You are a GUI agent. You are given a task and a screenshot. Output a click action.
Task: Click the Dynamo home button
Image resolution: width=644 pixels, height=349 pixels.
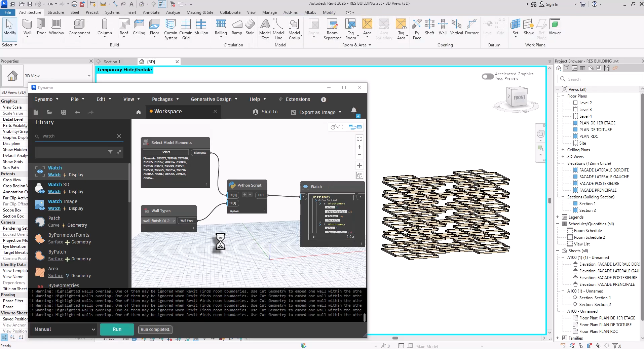point(138,112)
